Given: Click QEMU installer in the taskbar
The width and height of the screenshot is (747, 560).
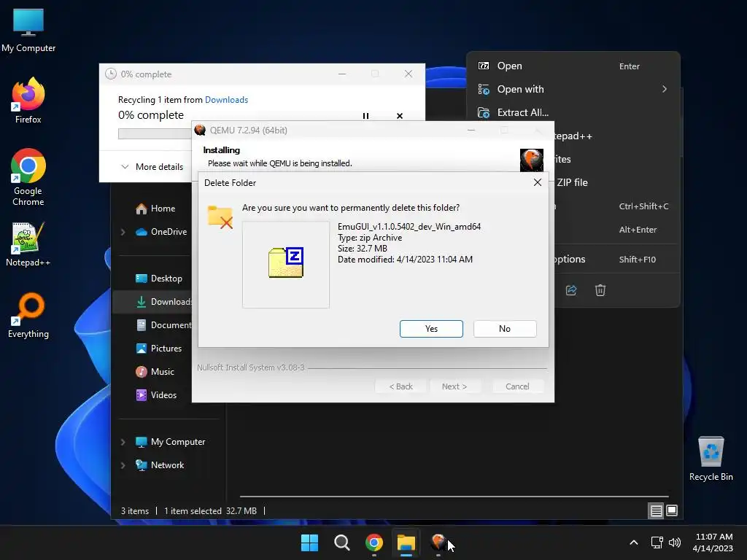Looking at the screenshot, I should (x=438, y=542).
